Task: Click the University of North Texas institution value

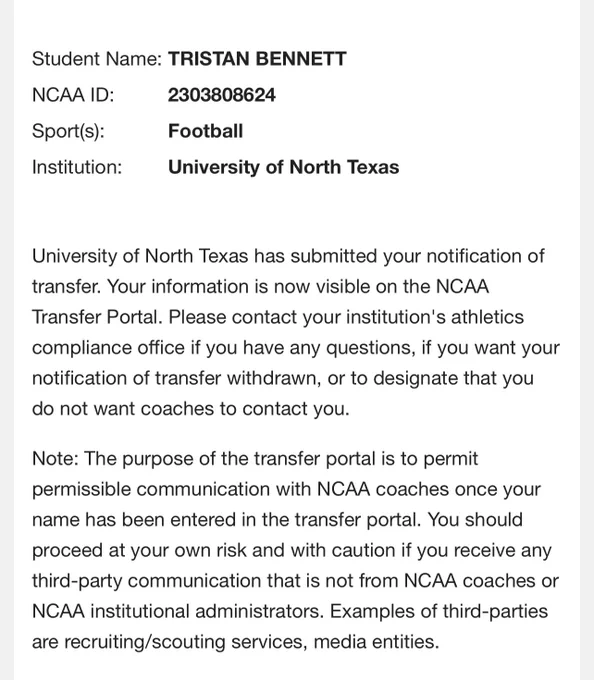Action: click(284, 167)
